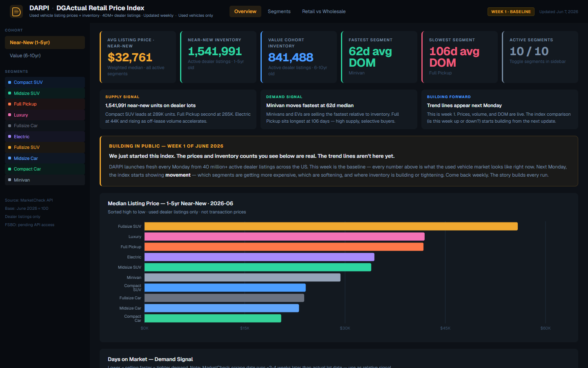The height and width of the screenshot is (368, 588).
Task: Toggle the Luxury segment
Action: click(45, 115)
